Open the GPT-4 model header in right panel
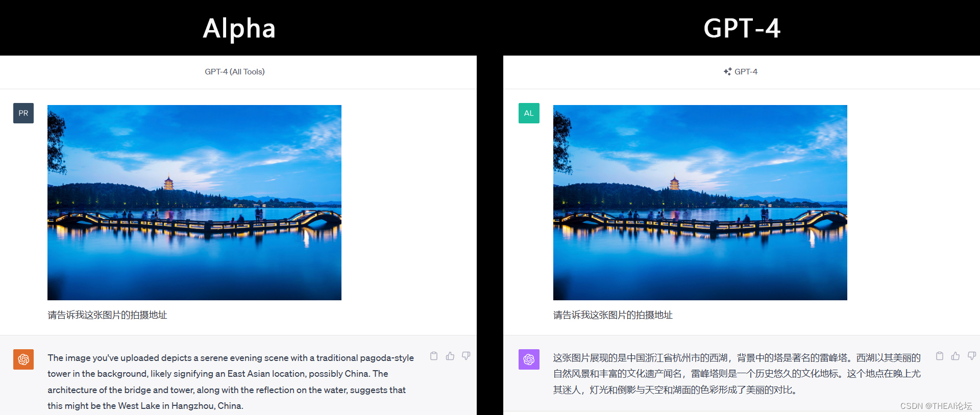 tap(741, 72)
